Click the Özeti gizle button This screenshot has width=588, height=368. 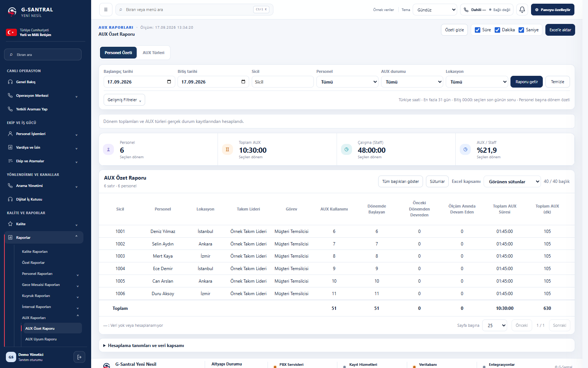coord(454,30)
